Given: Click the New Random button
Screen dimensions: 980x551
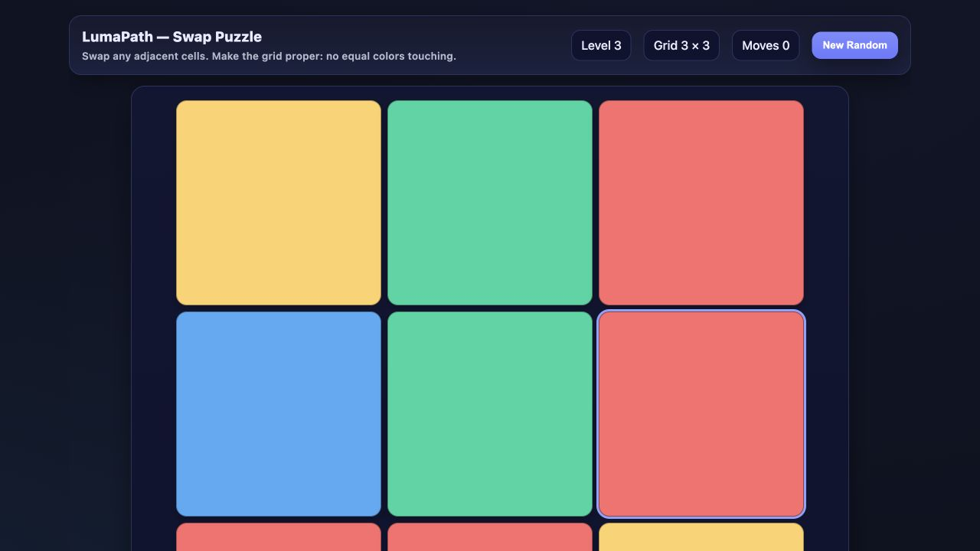Looking at the screenshot, I should pyautogui.click(x=854, y=45).
